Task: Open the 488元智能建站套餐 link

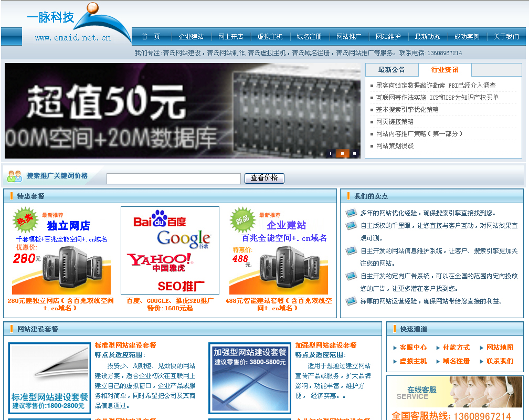Action: click(278, 304)
